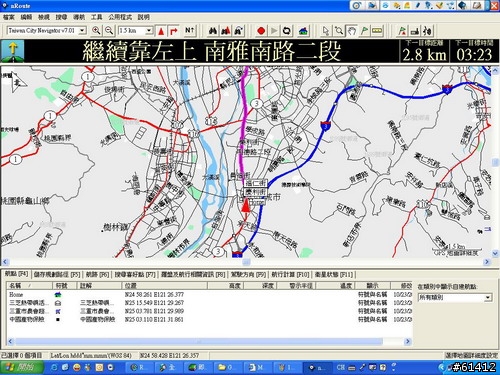Toggle the N↑ north-up orientation icon
500x375 pixels.
point(189,31)
